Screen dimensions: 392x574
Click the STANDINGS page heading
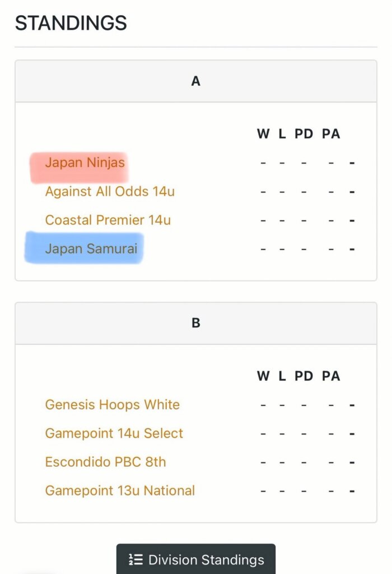click(71, 24)
